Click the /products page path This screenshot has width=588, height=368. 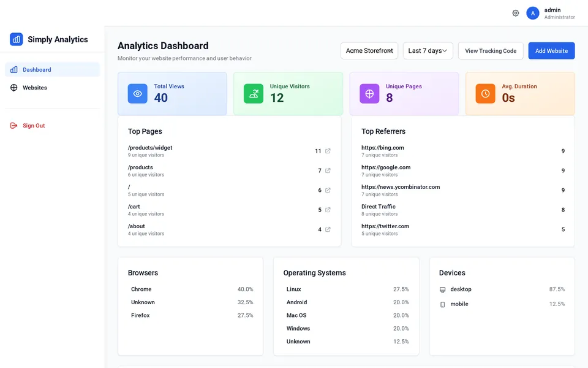click(140, 167)
